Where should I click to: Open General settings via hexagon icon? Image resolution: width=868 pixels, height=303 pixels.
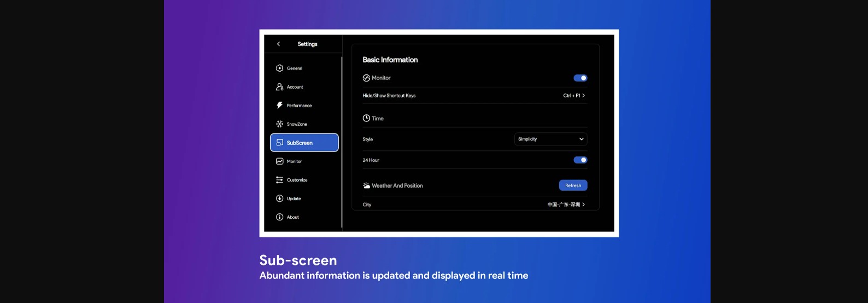pyautogui.click(x=280, y=68)
